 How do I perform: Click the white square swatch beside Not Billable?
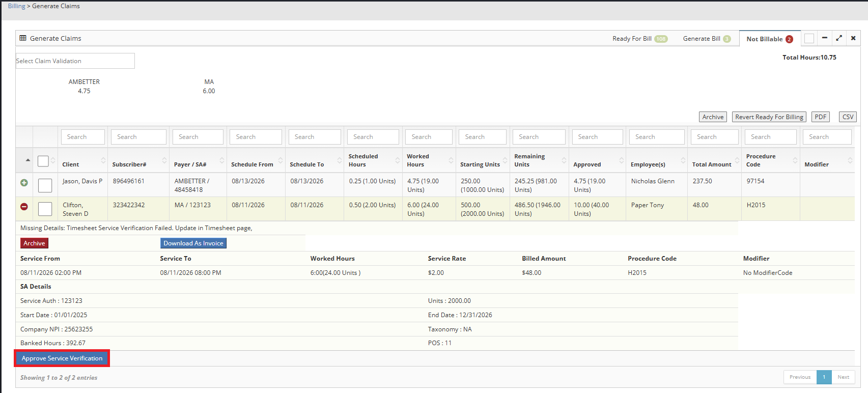click(x=809, y=38)
